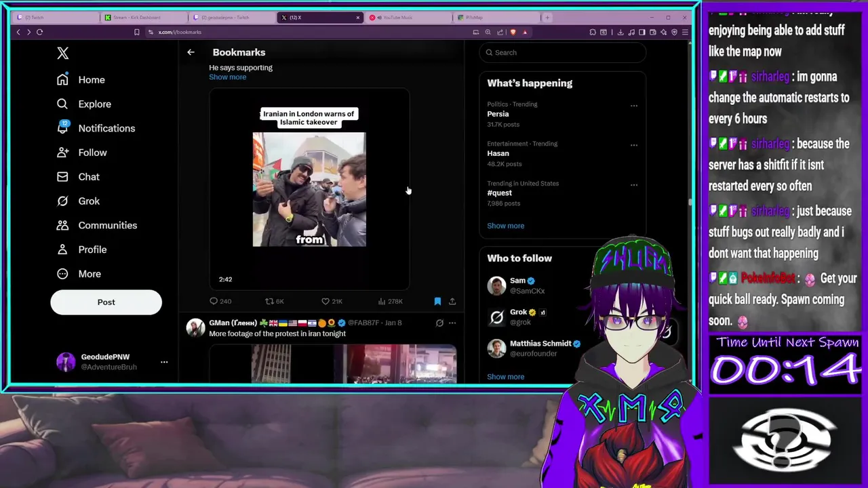Click the share icon in address bar
Viewport: 868px width, 488px height.
(x=500, y=32)
